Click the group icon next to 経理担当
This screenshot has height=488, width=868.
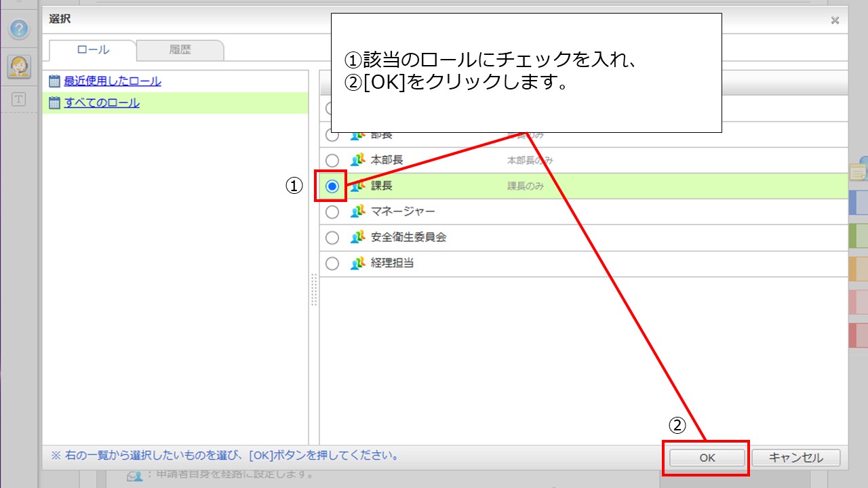point(357,264)
